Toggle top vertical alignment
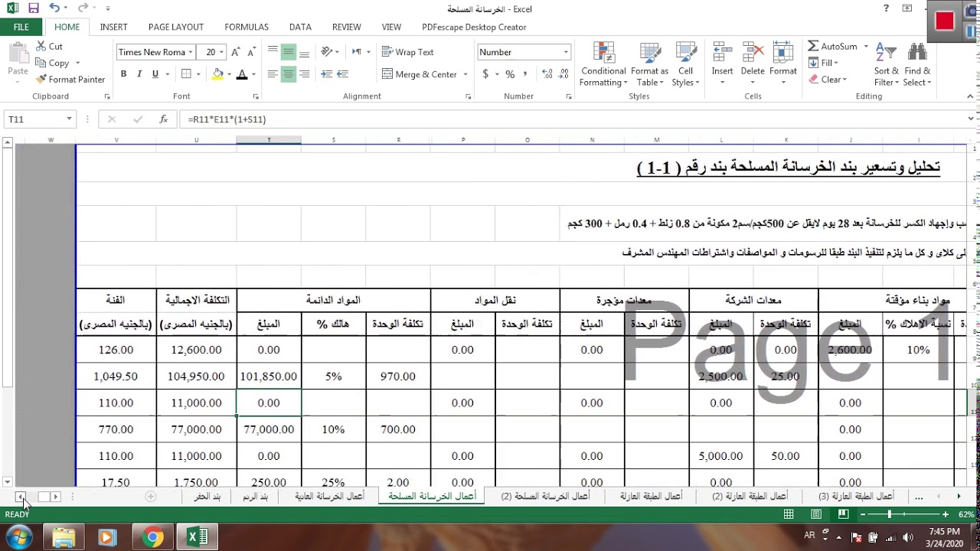This screenshot has height=551, width=980. coord(273,52)
